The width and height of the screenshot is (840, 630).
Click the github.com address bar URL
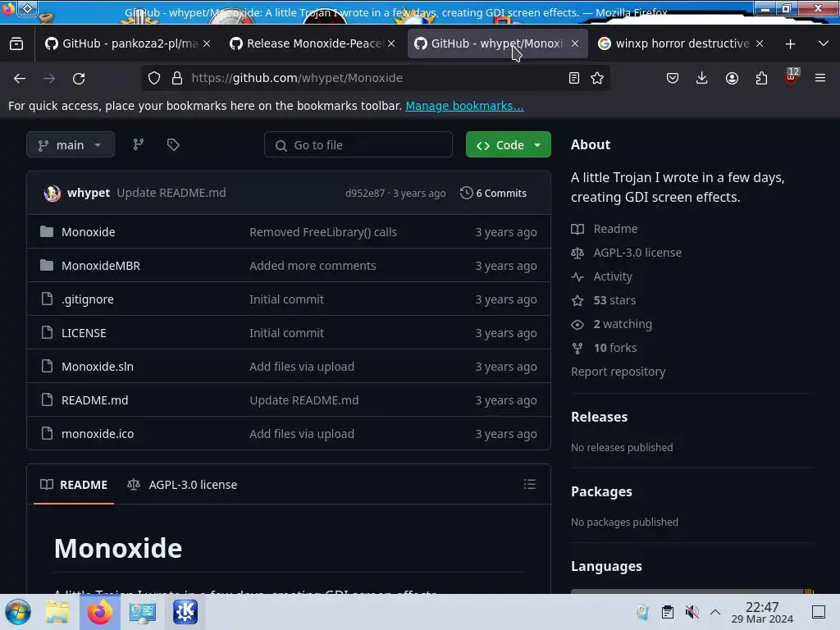[x=297, y=78]
